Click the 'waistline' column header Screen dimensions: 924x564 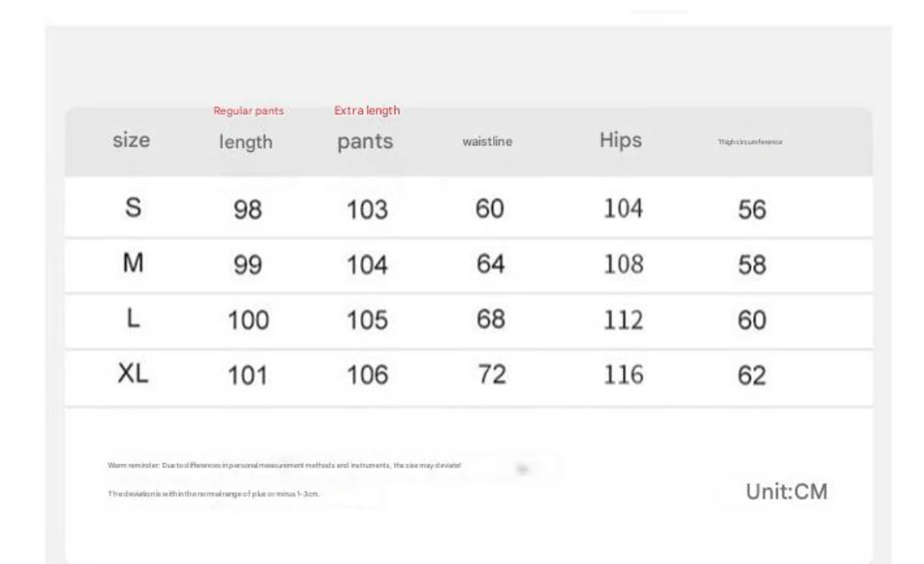(487, 141)
